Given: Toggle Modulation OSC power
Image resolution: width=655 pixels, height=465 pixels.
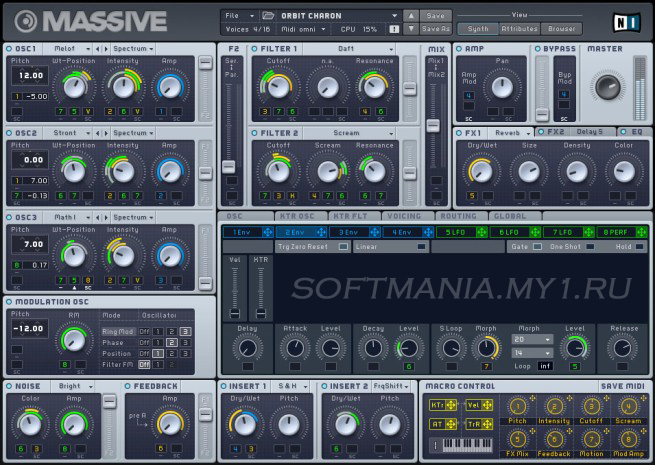Looking at the screenshot, I should [x=9, y=302].
